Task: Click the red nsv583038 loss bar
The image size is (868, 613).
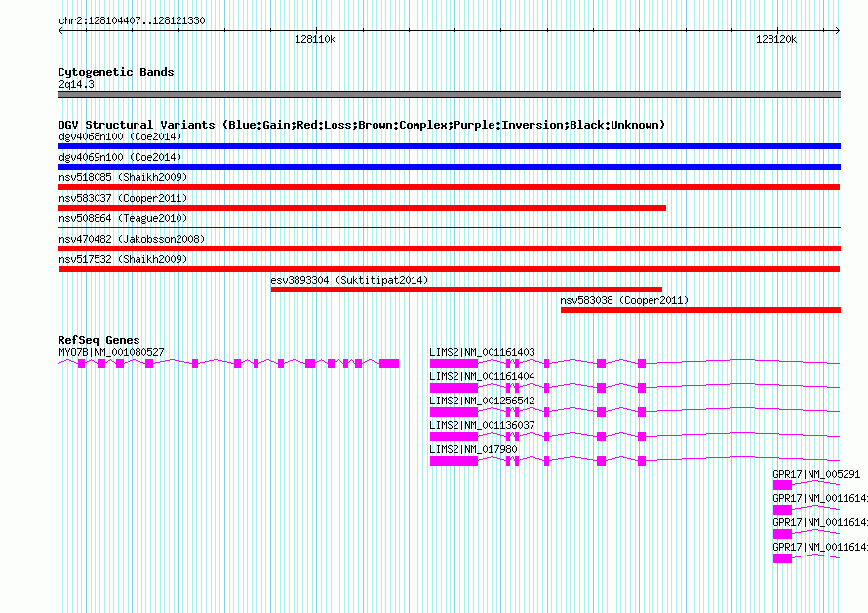Action: click(x=701, y=310)
